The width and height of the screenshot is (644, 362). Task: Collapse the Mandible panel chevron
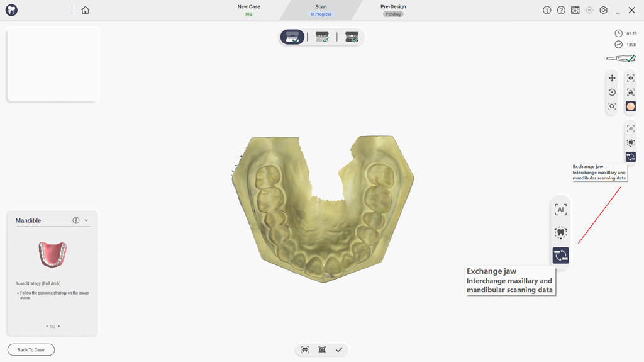click(x=86, y=220)
